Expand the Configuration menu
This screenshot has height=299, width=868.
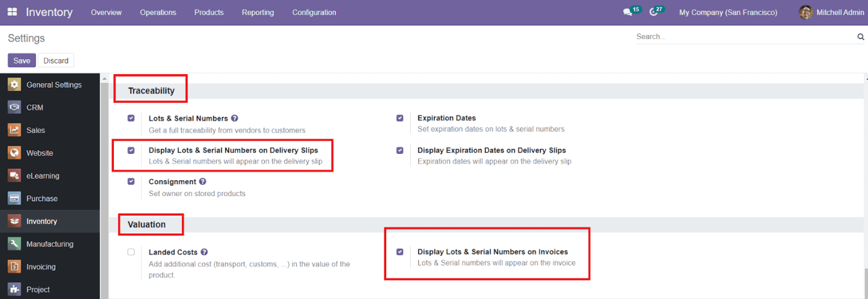point(314,13)
